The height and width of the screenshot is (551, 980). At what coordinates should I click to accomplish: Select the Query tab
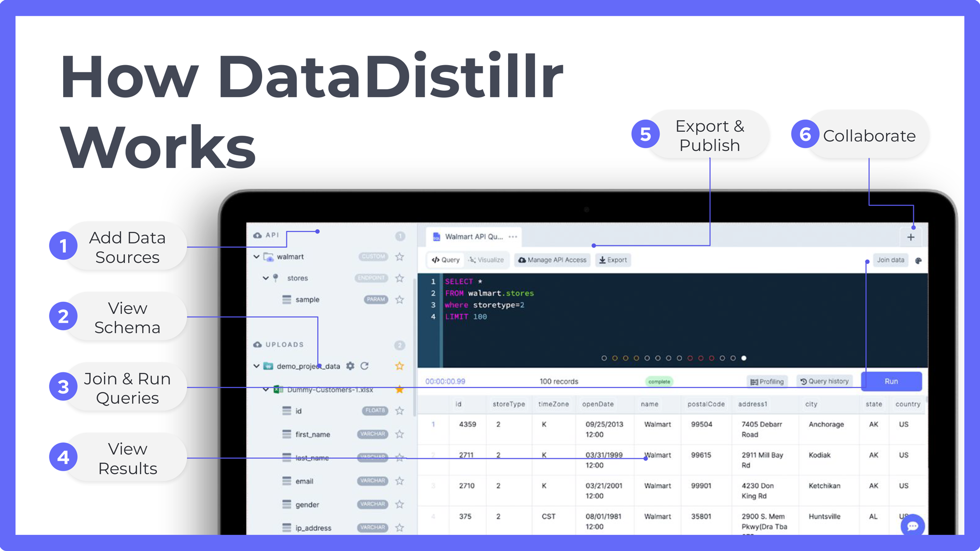445,260
